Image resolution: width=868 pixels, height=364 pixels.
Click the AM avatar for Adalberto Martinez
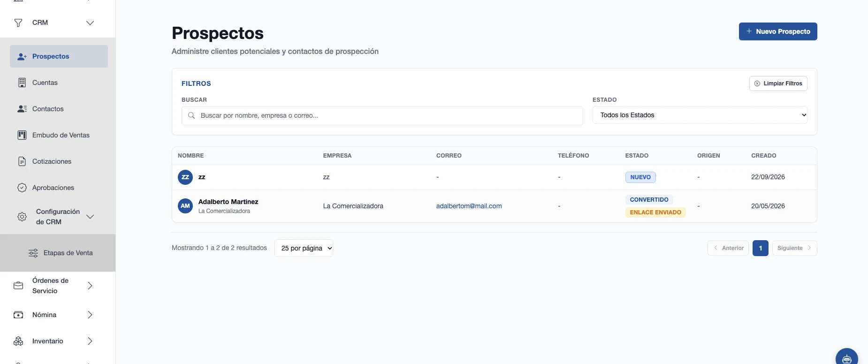click(185, 206)
